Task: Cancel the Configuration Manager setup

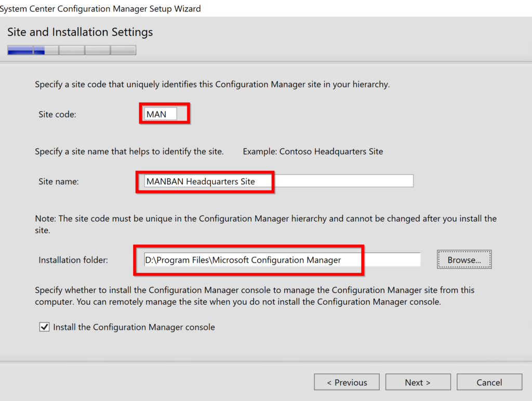Action: point(489,382)
